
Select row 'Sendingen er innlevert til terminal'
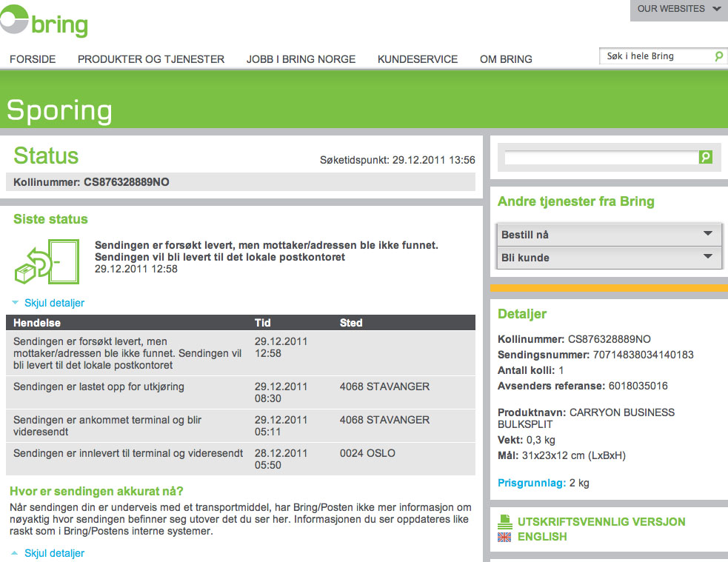click(241, 459)
